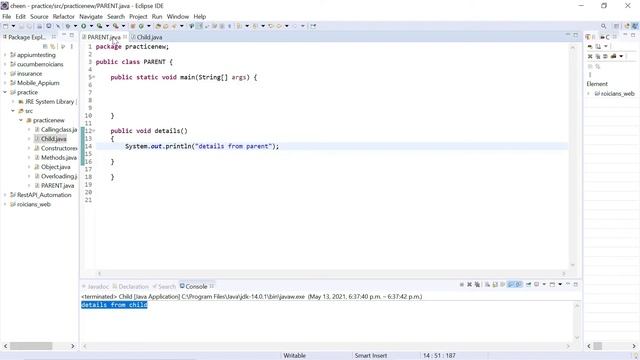Click Package Explorer View Menu dots
This screenshot has height=360, width=640.
[72, 47]
